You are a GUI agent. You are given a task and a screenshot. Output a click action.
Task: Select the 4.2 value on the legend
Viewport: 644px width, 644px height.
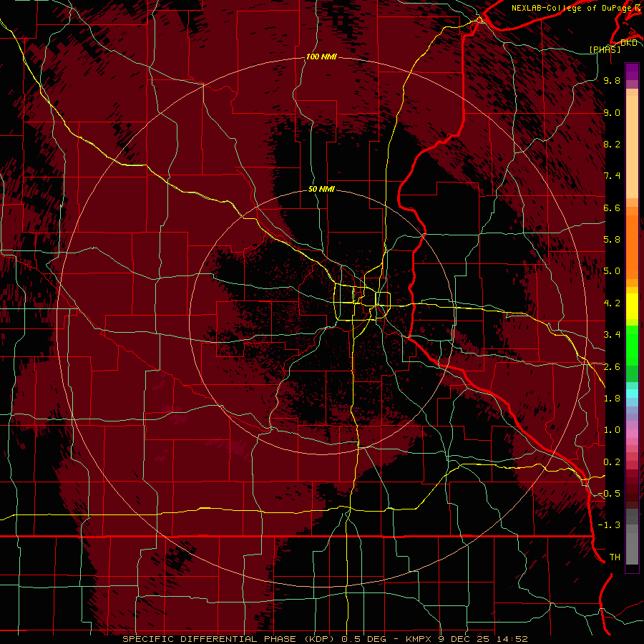point(612,303)
